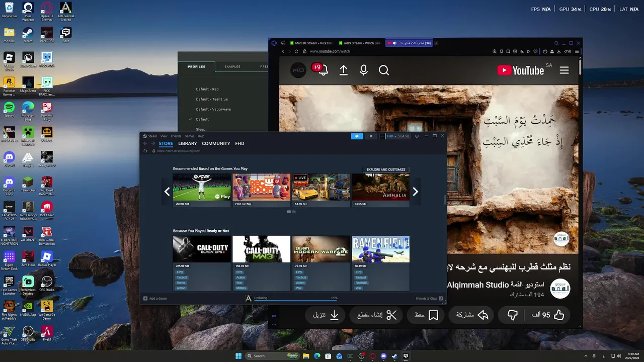Screen dimensions: 644x362
Task: Click the Windows taskbar search box
Action: pyautogui.click(x=271, y=356)
